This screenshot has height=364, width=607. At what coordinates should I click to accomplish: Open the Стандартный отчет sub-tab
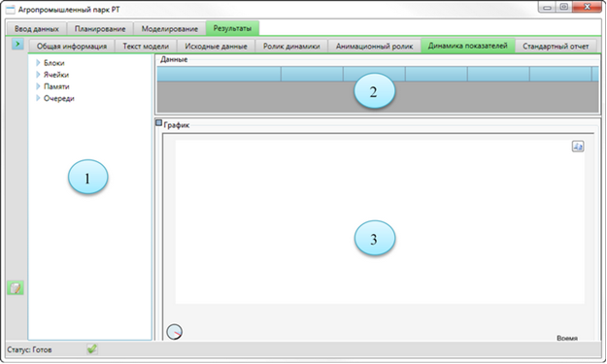[556, 46]
